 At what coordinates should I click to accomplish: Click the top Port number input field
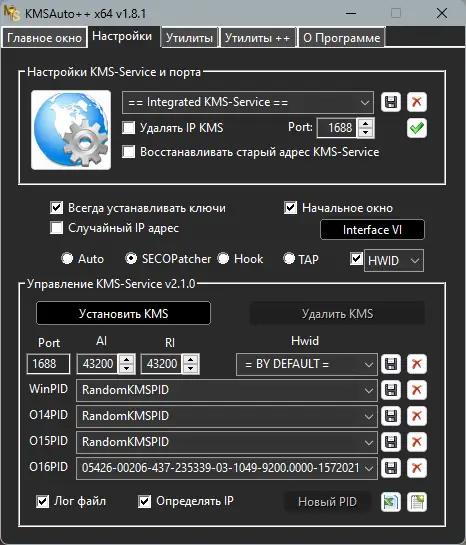[x=338, y=128]
